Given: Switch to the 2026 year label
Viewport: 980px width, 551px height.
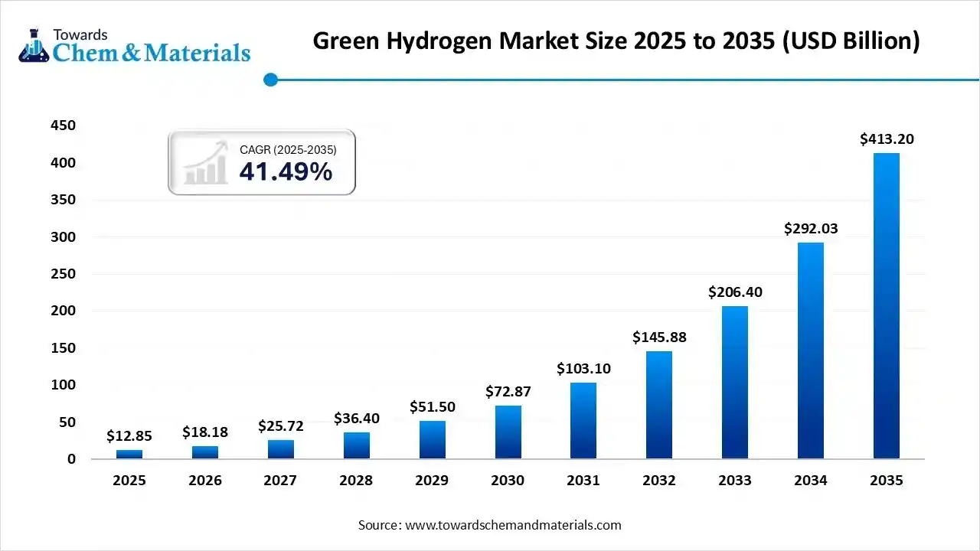Looking at the screenshot, I should (204, 480).
